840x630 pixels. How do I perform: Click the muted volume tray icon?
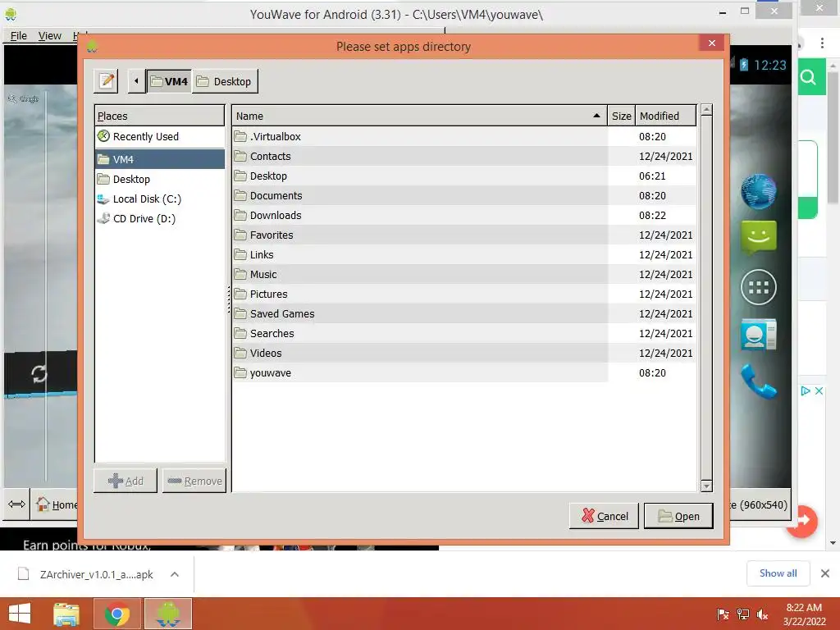coord(762,614)
